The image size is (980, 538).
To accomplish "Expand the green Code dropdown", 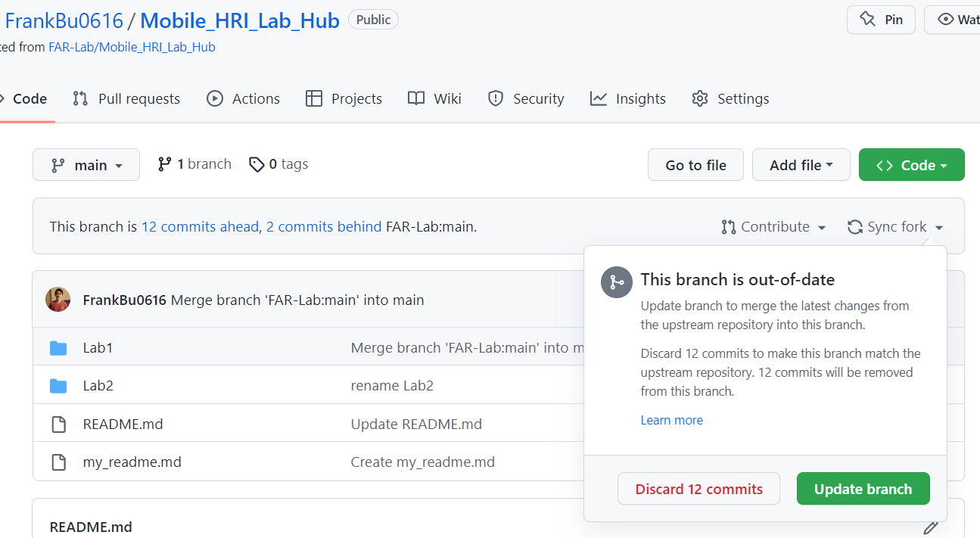I will pos(912,165).
